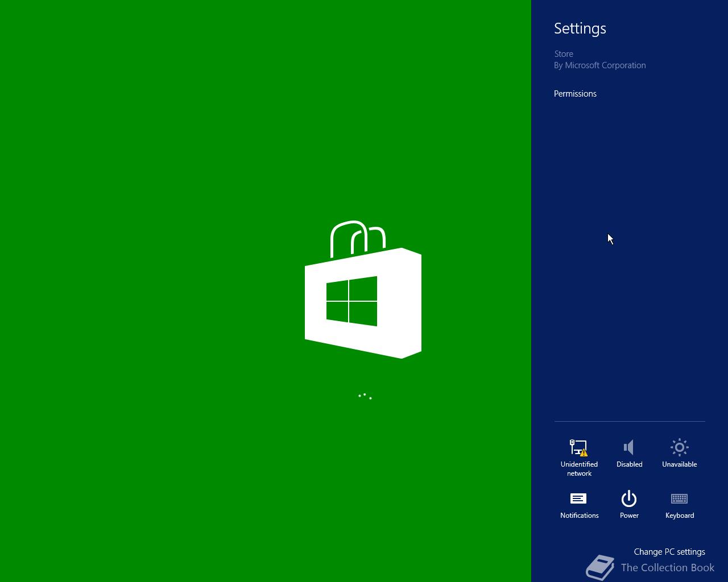728x582 pixels.
Task: Click Change PC settings link
Action: 669,552
